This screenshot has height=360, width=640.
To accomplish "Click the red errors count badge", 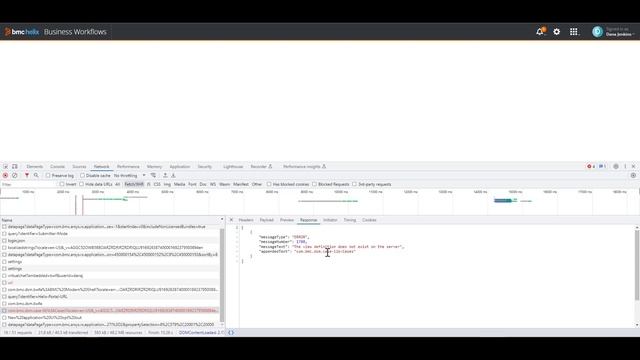I will (591, 167).
